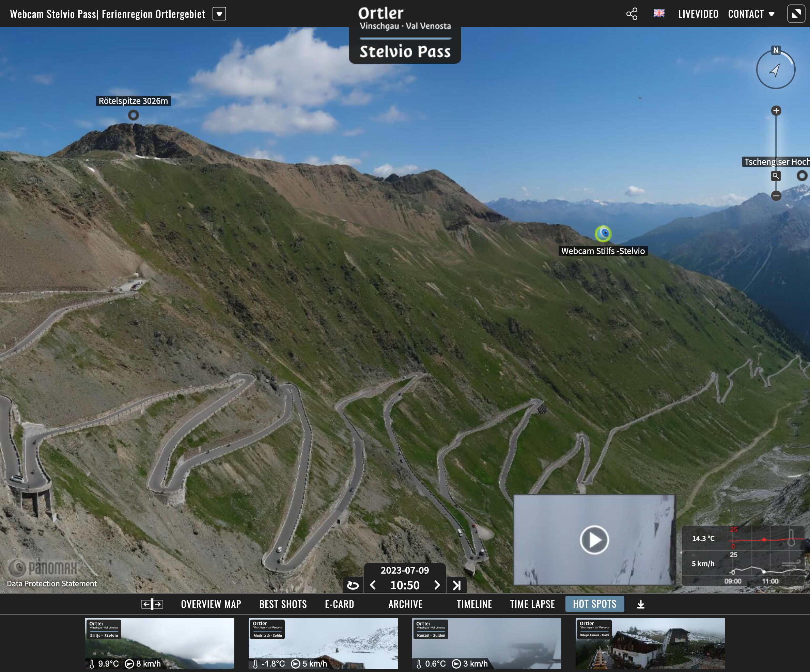Go to next time frame chevron
The width and height of the screenshot is (810, 672).
pyautogui.click(x=437, y=585)
